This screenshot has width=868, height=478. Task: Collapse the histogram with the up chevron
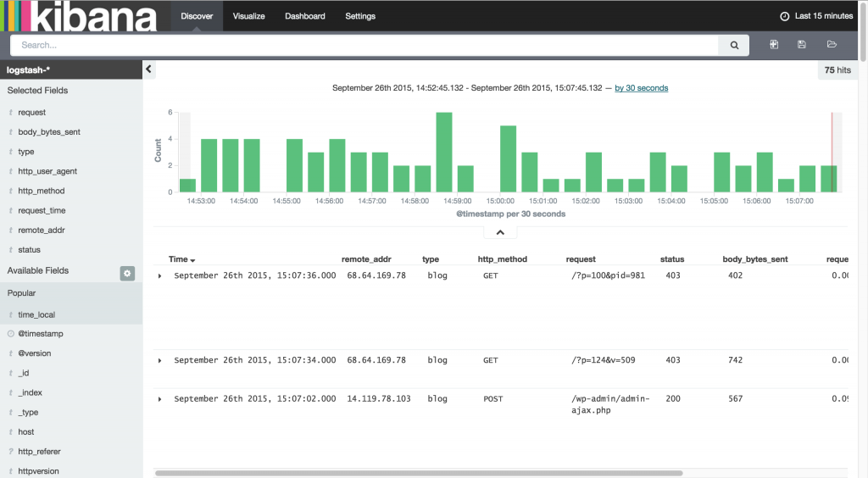(x=500, y=232)
